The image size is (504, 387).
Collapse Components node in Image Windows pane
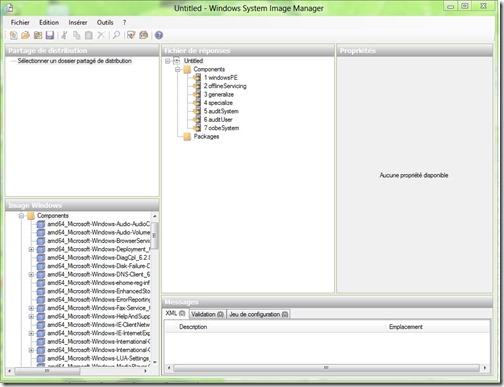coord(21,216)
